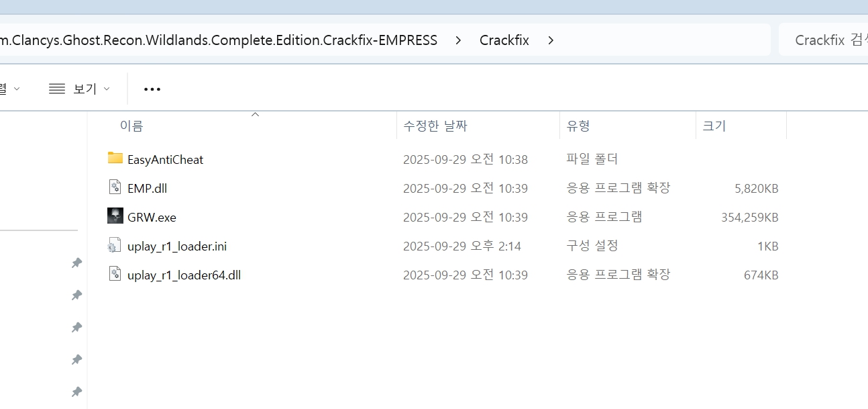Image resolution: width=868 pixels, height=409 pixels.
Task: Open the 보기 view dropdown
Action: click(x=79, y=89)
